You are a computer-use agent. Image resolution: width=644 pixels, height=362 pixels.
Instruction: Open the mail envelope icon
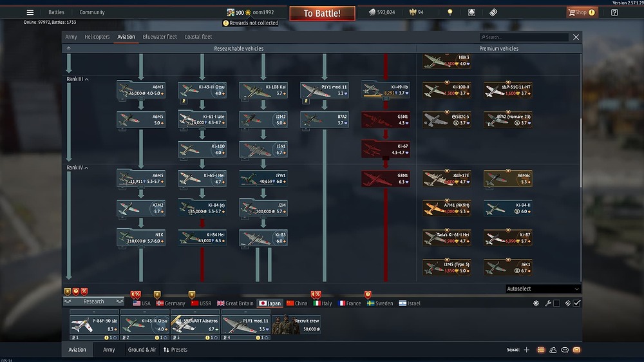click(x=576, y=350)
